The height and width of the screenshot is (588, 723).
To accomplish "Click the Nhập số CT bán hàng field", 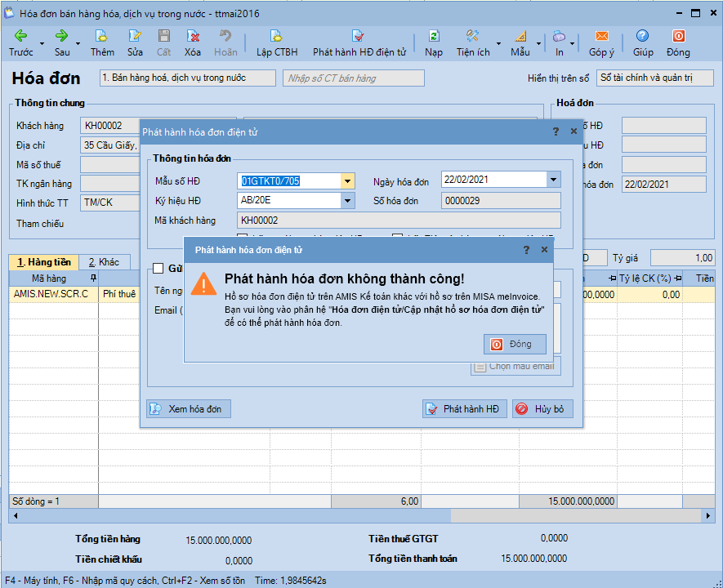I will [354, 78].
